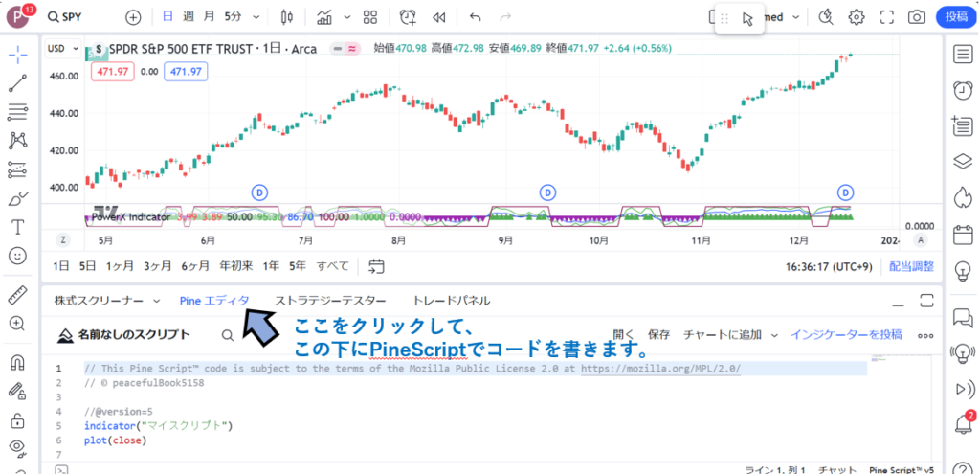Open the チャートに追加 dropdown

click(x=728, y=334)
